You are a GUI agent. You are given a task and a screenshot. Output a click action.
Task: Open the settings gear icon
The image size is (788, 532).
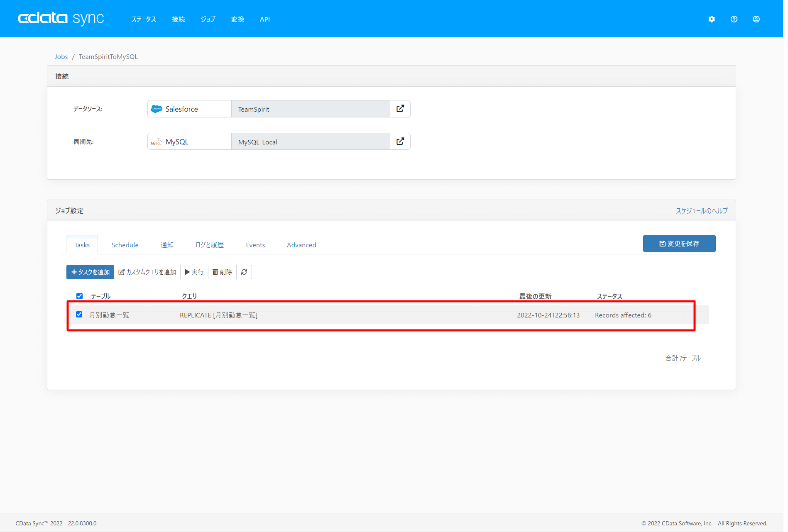(x=712, y=19)
